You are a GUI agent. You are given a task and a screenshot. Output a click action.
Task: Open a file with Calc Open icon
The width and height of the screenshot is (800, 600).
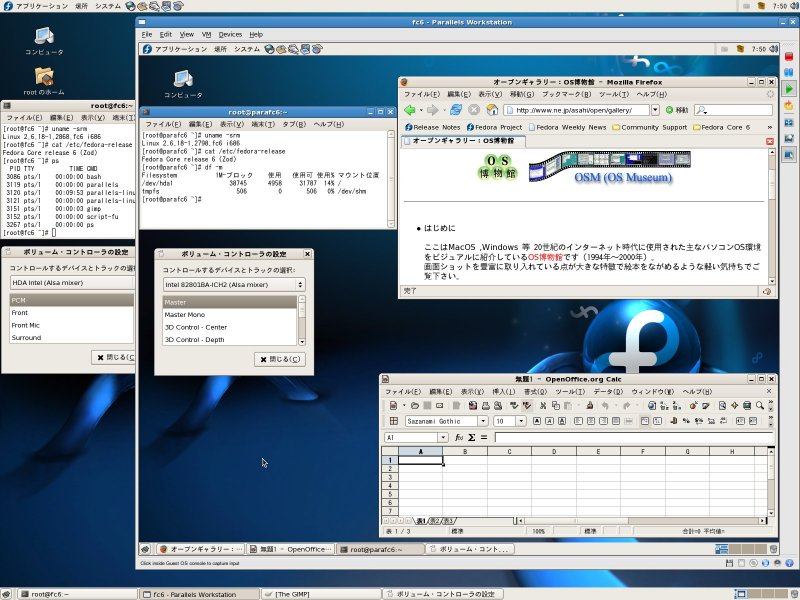coord(415,406)
